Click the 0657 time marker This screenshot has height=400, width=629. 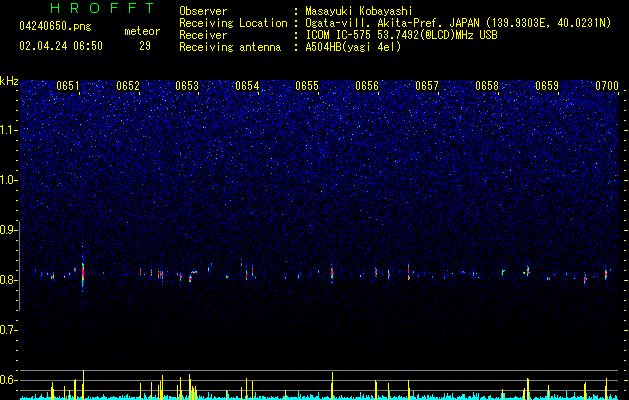427,86
